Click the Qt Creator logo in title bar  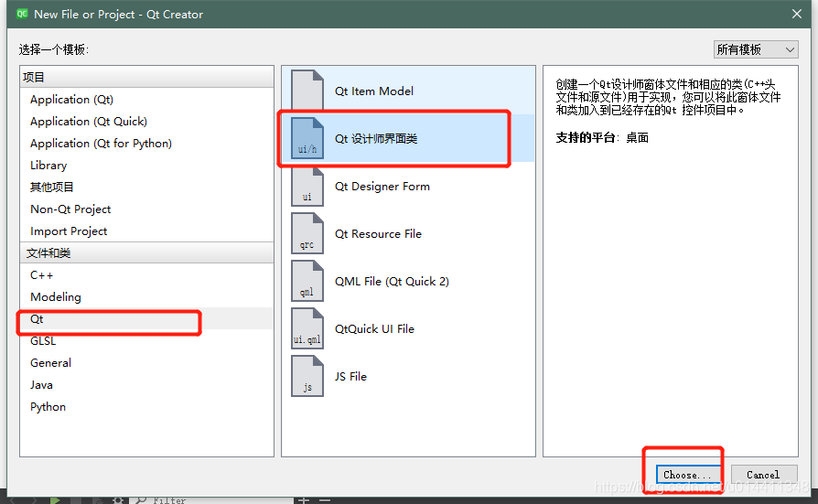tap(22, 14)
